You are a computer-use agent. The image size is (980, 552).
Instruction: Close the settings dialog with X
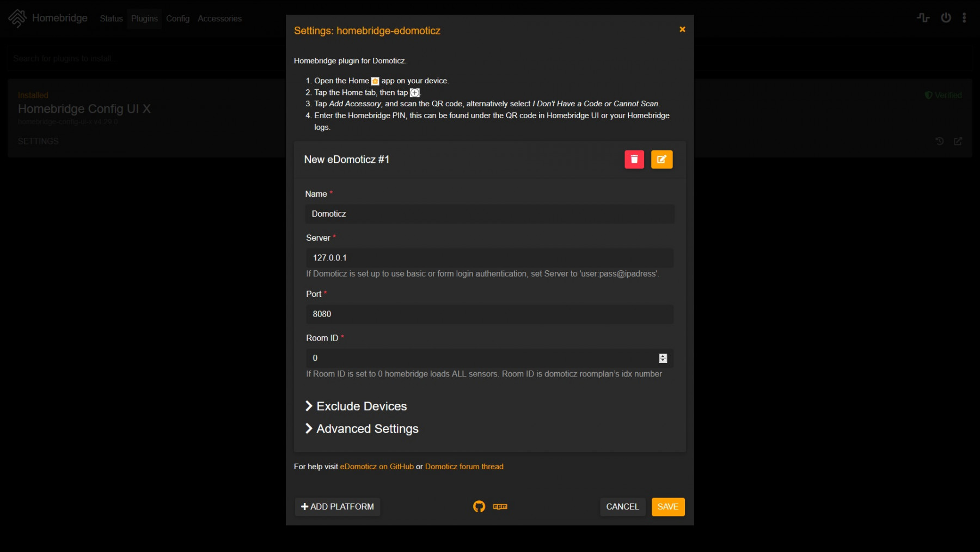(x=682, y=29)
